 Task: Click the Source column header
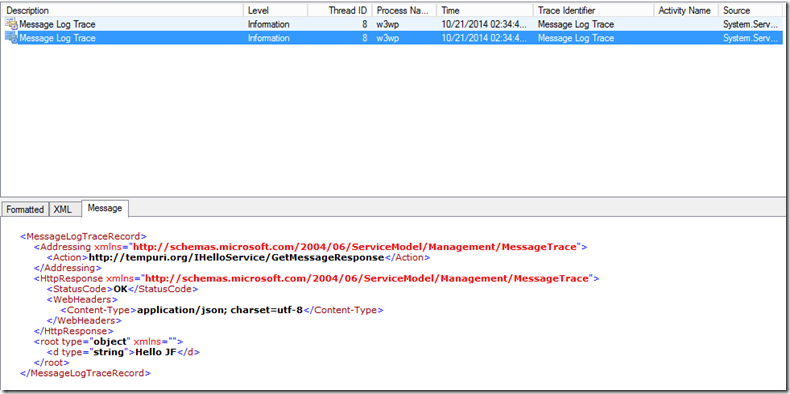pyautogui.click(x=751, y=10)
